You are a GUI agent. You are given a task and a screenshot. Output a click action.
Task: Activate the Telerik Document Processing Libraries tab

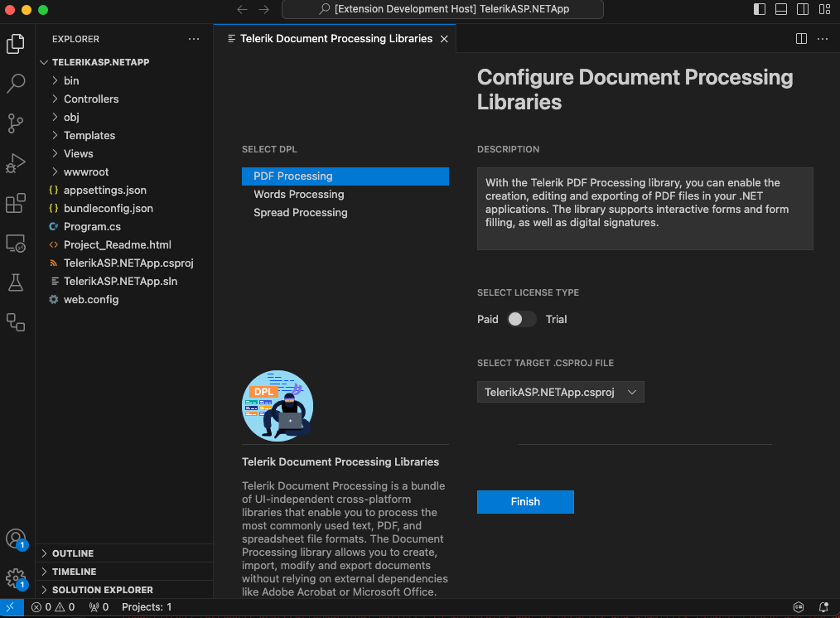tap(336, 39)
